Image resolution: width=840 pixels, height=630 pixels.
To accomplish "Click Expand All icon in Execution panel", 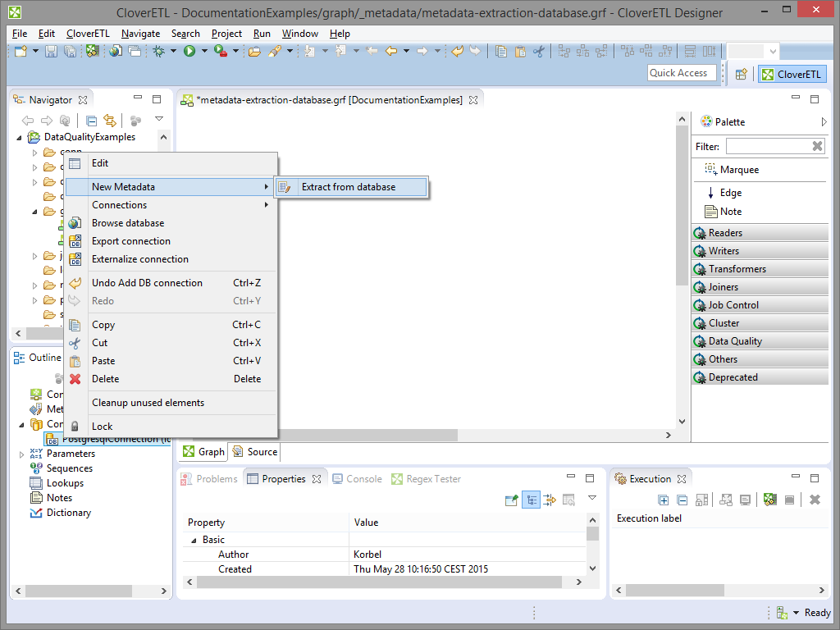I will [664, 500].
